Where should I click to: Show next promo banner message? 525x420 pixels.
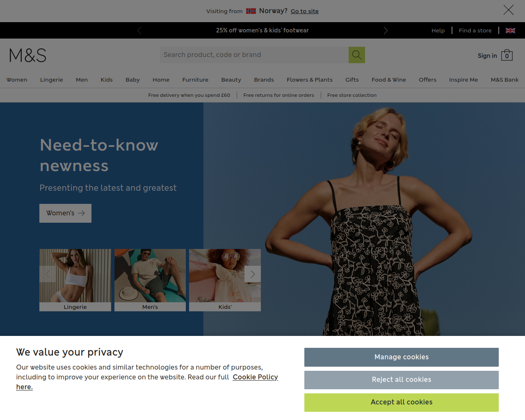point(386,30)
